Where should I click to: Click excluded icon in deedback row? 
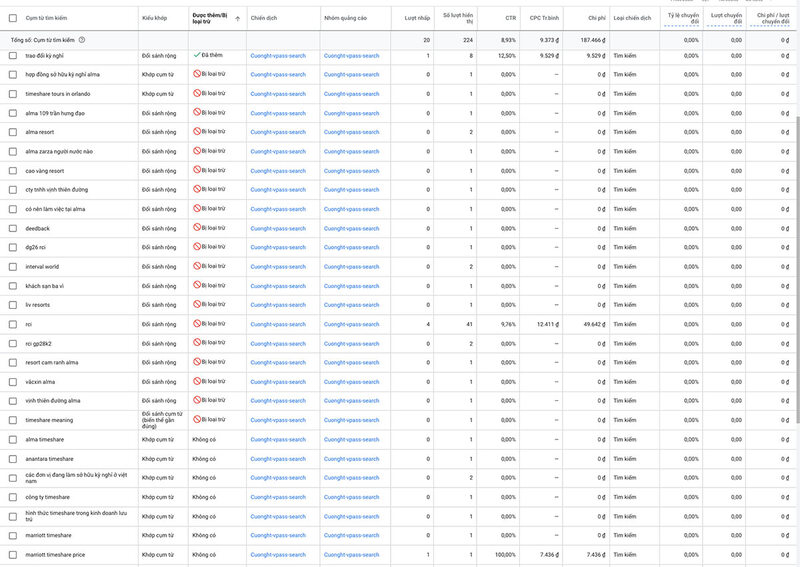coord(197,228)
